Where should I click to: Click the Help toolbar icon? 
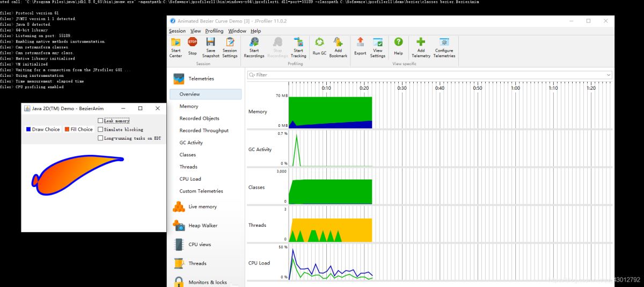(398, 42)
